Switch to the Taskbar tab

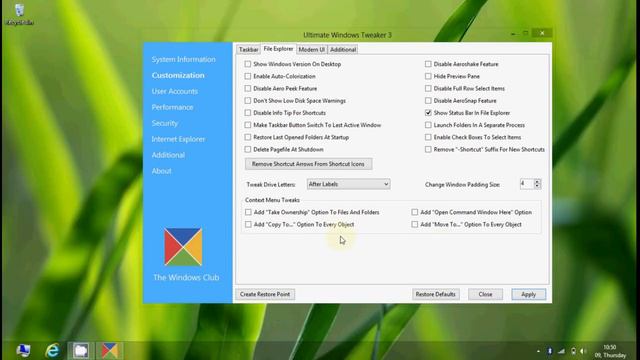click(248, 49)
